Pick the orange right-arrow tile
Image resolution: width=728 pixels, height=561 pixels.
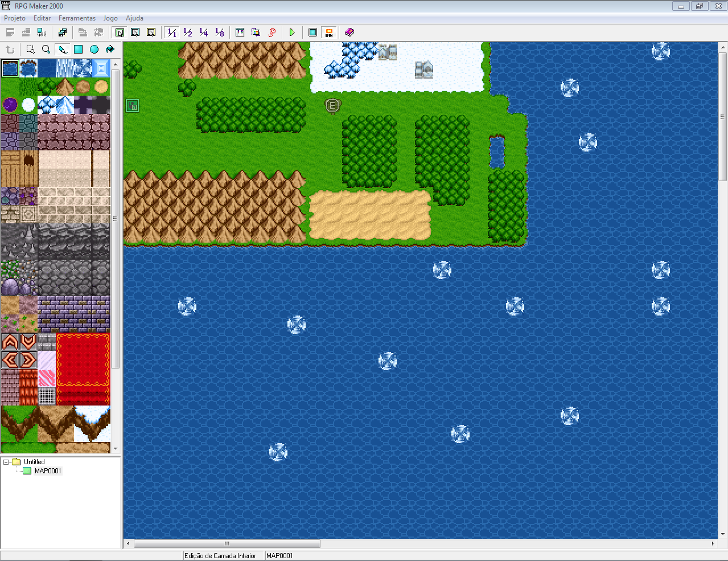coord(28,360)
